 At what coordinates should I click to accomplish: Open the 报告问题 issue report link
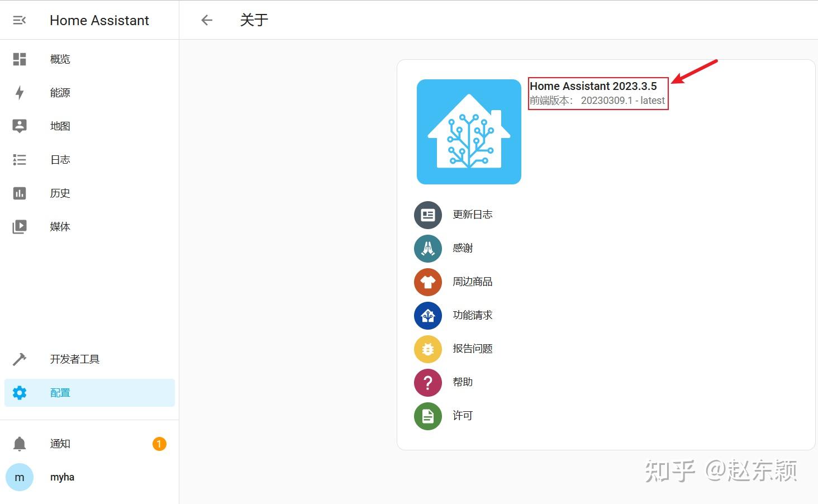pos(473,349)
